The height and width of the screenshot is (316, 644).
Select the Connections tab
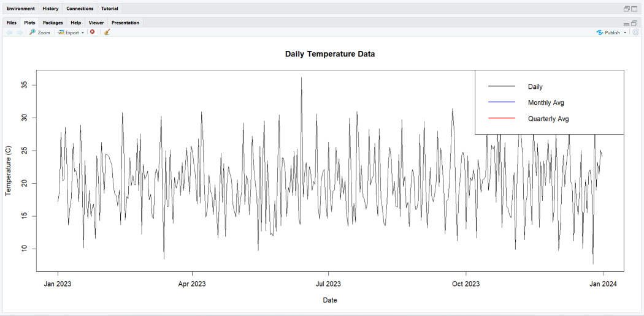pyautogui.click(x=80, y=9)
